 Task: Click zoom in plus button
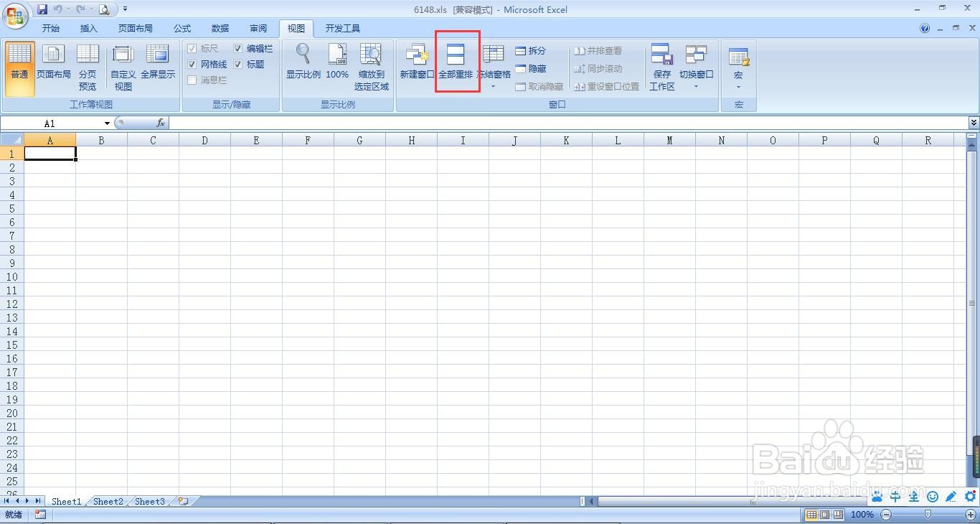970,515
